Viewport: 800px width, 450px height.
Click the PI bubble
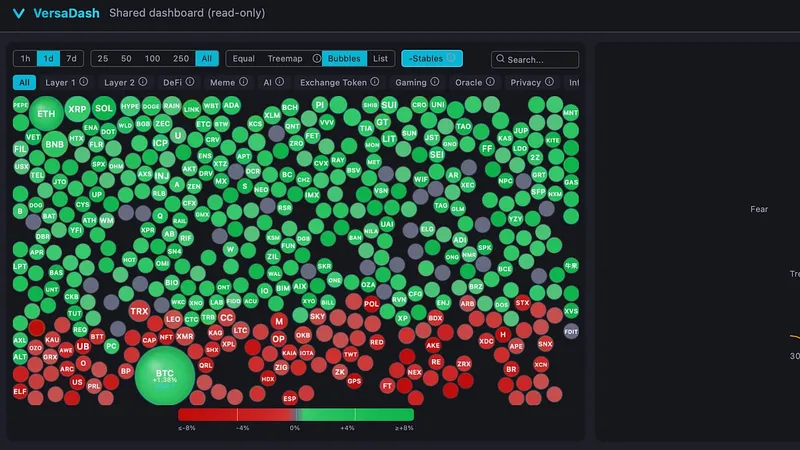click(x=320, y=105)
